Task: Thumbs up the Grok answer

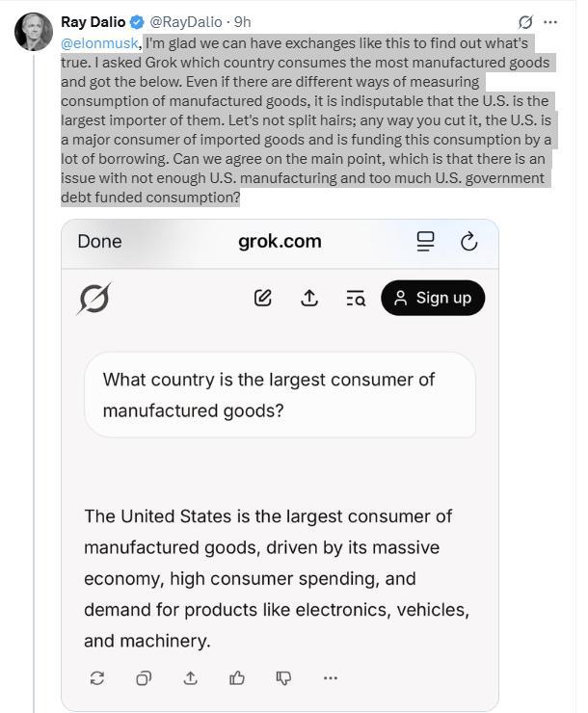Action: tap(237, 678)
